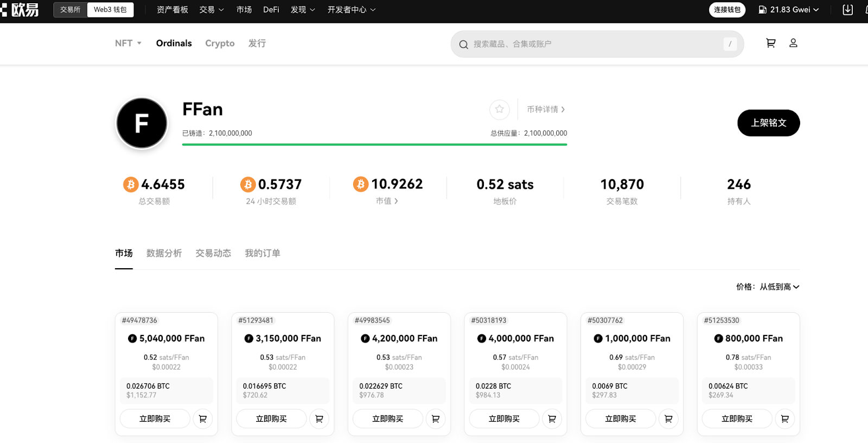
Task: Click the green minting progress bar
Action: click(374, 144)
